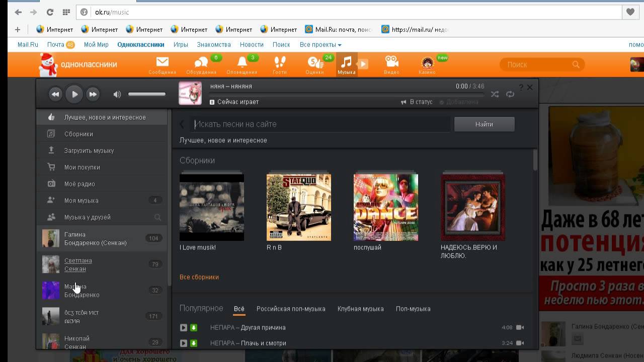Open Все сборники link

click(x=199, y=277)
